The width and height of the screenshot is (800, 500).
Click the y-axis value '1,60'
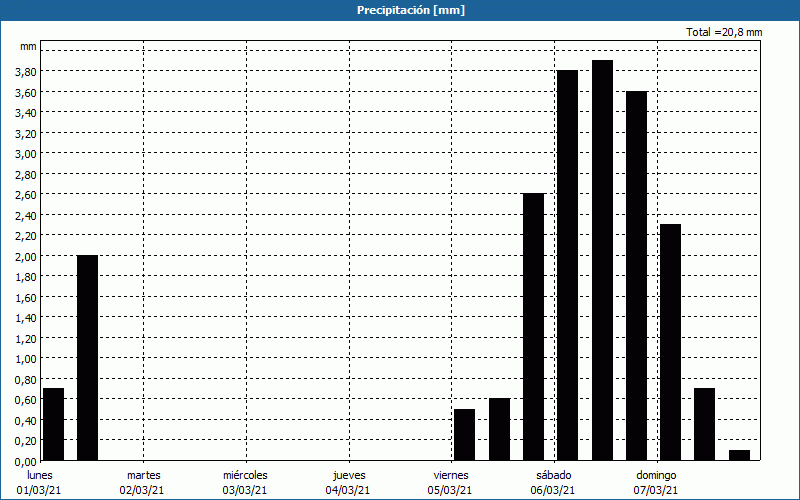pos(26,297)
